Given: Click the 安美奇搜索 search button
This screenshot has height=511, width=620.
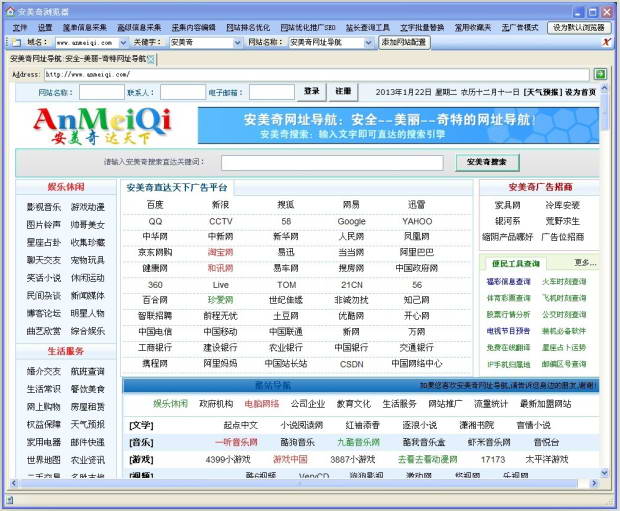Looking at the screenshot, I should tap(487, 162).
